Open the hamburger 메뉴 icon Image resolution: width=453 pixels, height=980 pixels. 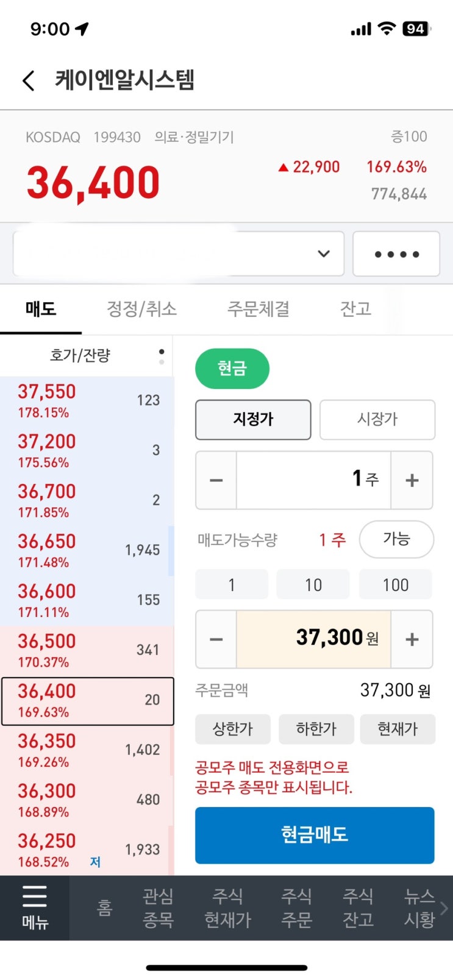35,907
